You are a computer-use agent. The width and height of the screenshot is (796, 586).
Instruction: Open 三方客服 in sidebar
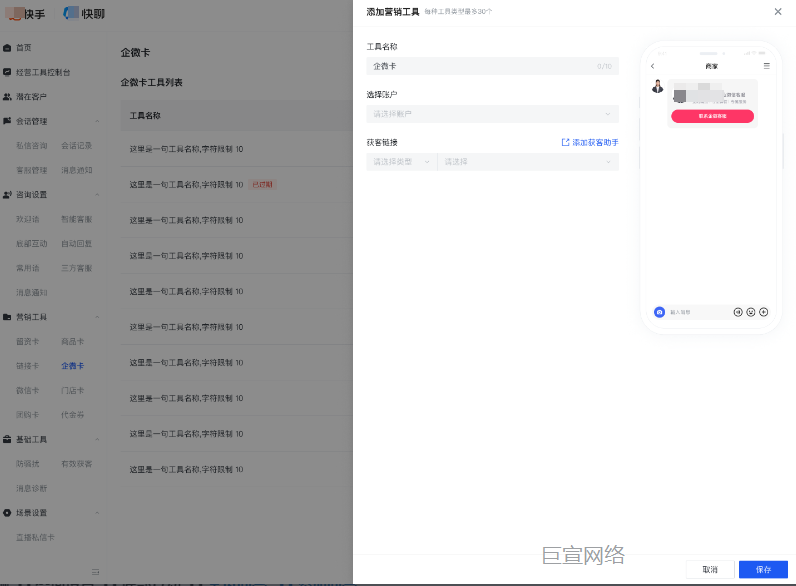coord(77,268)
